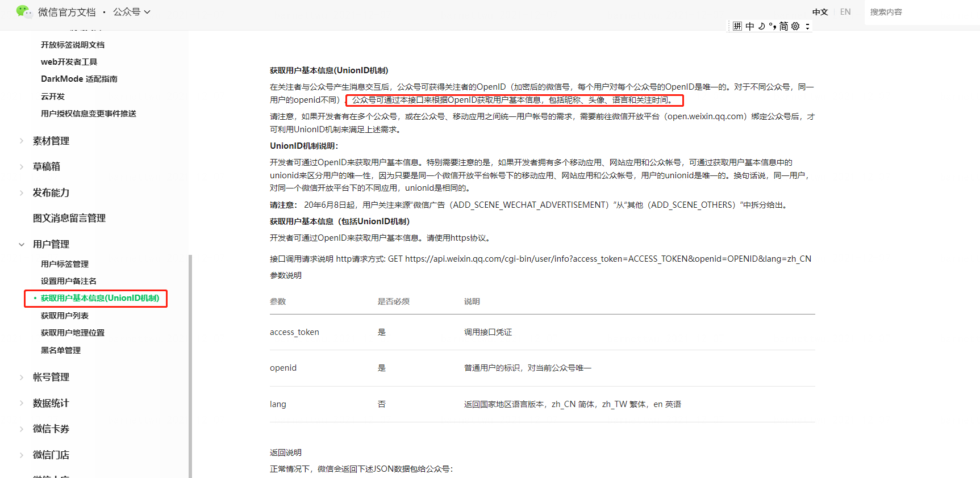Open web开发者工具 in sidebar
Image resolution: width=980 pixels, height=478 pixels.
click(69, 62)
